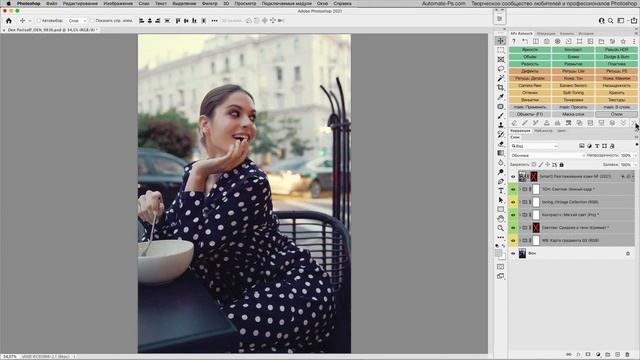This screenshot has width=640, height=360.
Task: Select the Rectangular Marquee tool
Action: pyautogui.click(x=500, y=50)
